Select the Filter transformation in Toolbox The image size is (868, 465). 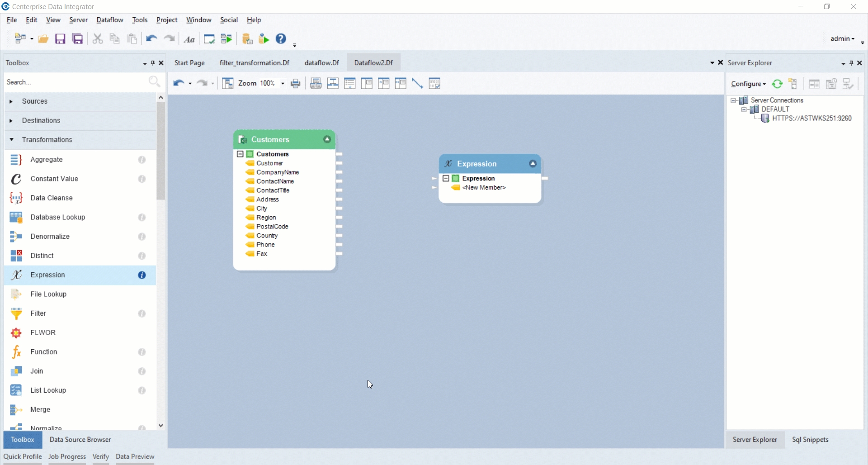(x=38, y=313)
